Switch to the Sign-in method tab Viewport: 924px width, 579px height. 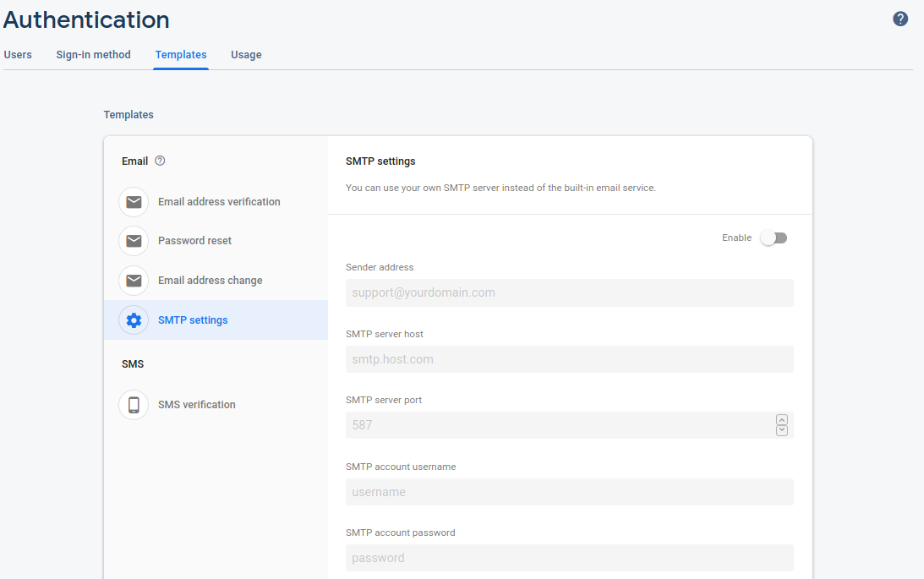pos(94,55)
